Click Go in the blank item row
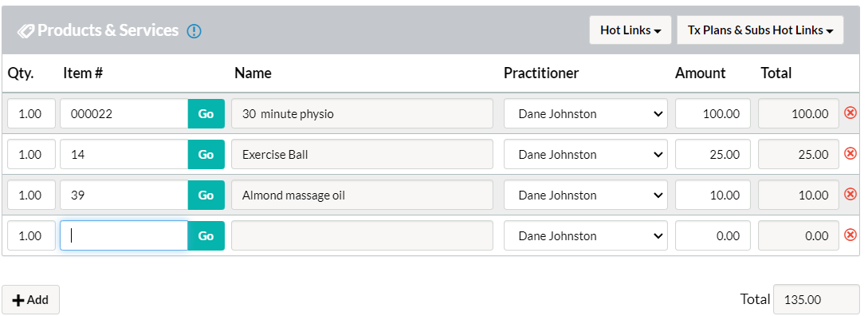 click(206, 235)
